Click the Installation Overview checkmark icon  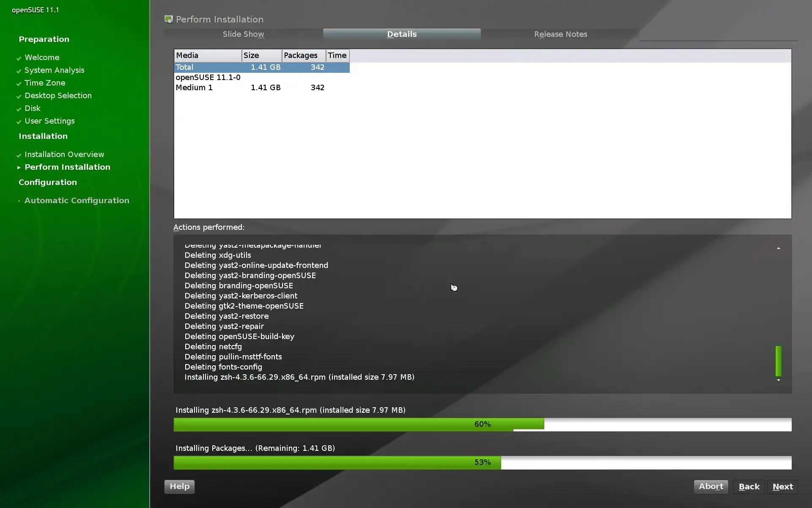(x=19, y=155)
